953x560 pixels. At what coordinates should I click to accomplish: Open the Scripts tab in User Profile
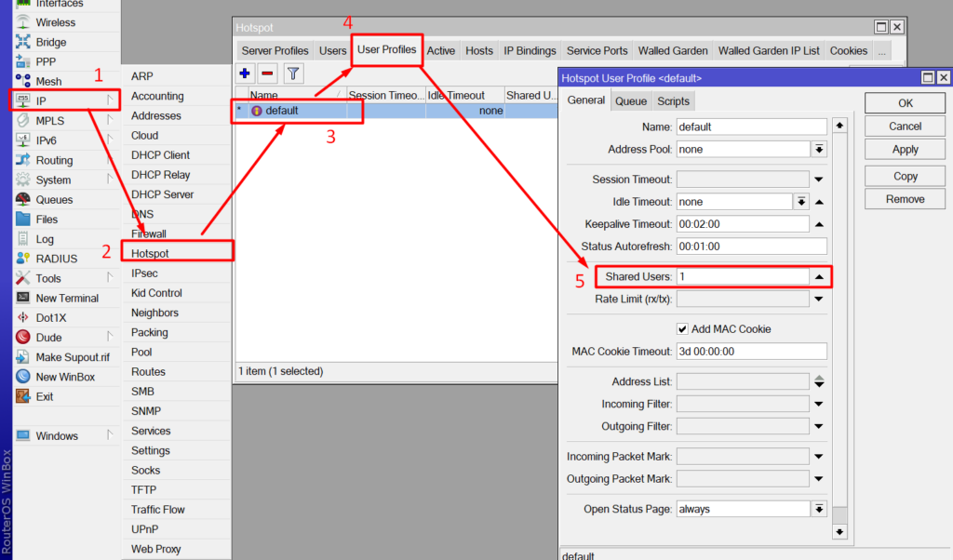coord(674,101)
